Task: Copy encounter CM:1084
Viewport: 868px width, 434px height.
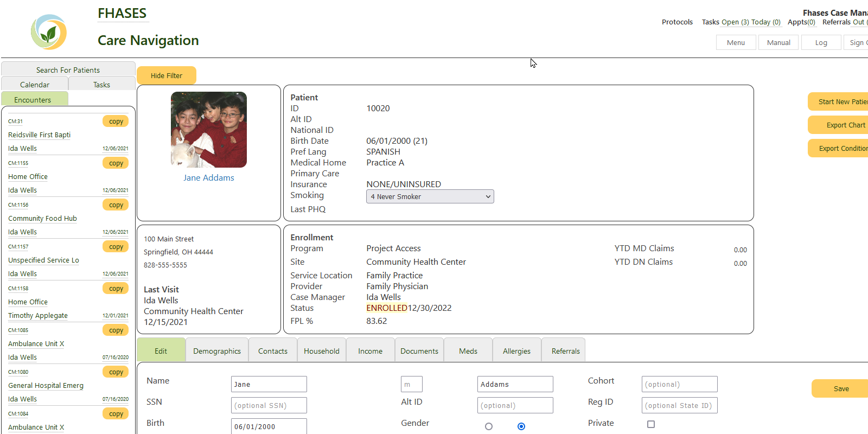Action: (116, 413)
